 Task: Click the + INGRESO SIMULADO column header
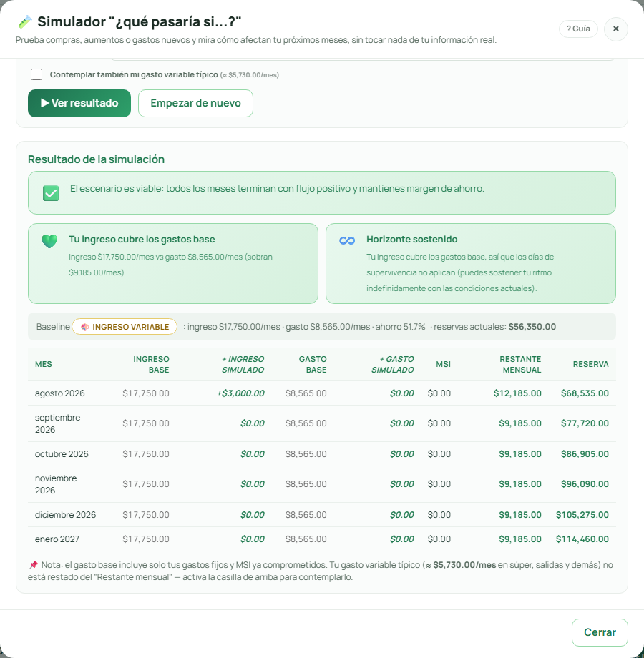pyautogui.click(x=243, y=364)
